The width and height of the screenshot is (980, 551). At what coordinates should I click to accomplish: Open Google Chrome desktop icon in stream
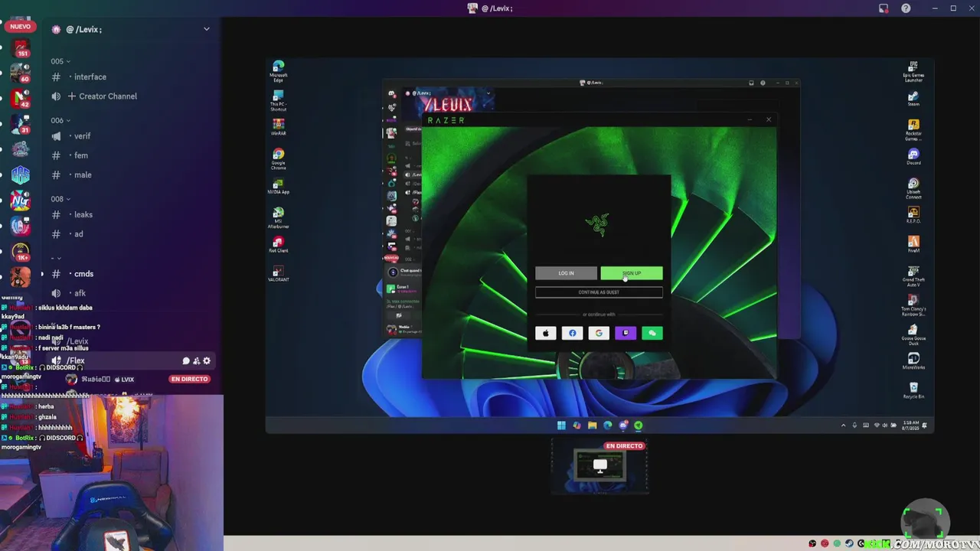coord(279,158)
